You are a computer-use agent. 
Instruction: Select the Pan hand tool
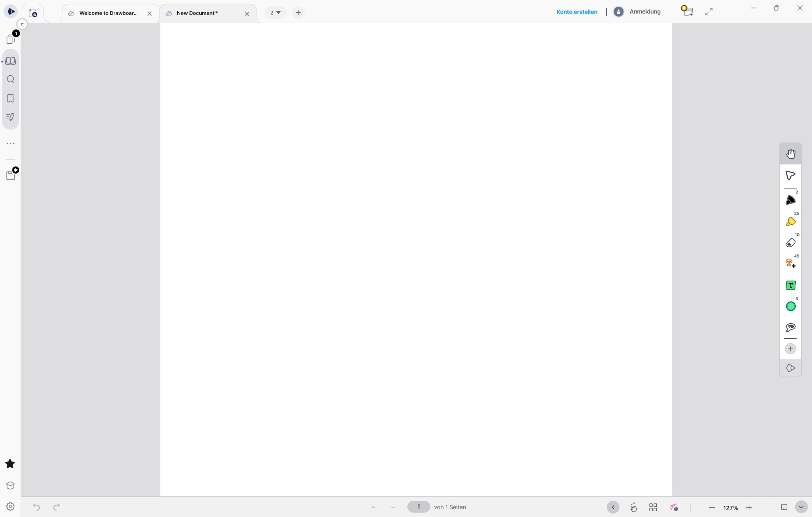[790, 154]
